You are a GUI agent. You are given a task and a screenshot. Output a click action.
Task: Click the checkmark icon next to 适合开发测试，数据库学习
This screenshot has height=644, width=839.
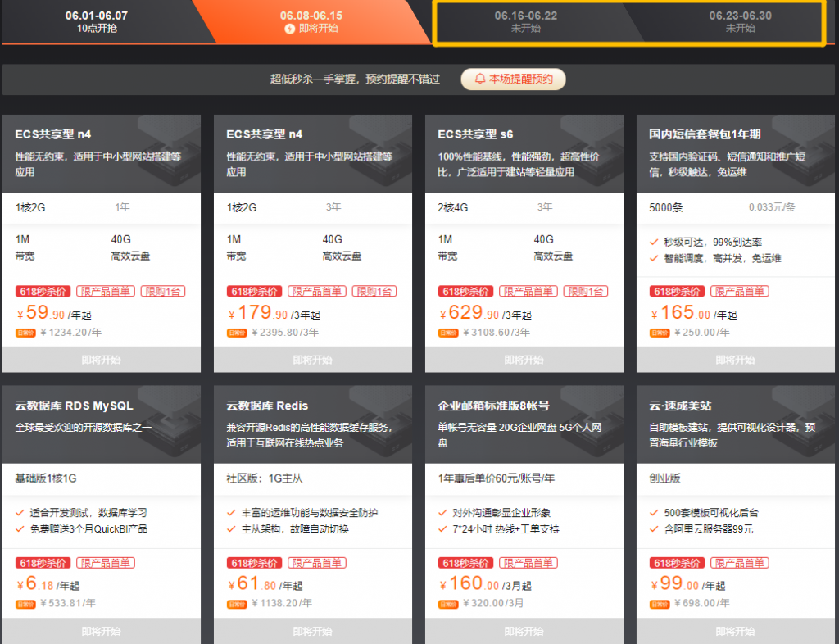20,513
